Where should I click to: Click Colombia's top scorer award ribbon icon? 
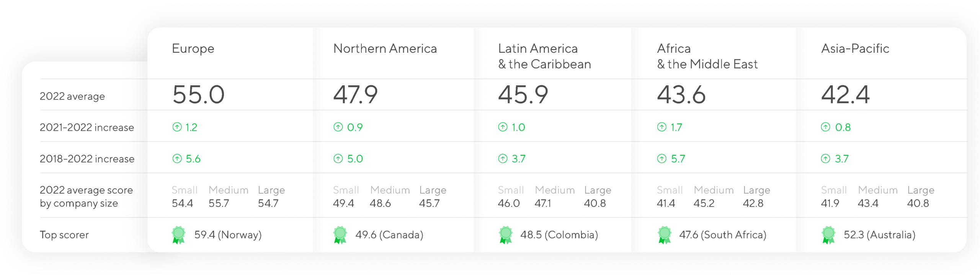tap(505, 234)
